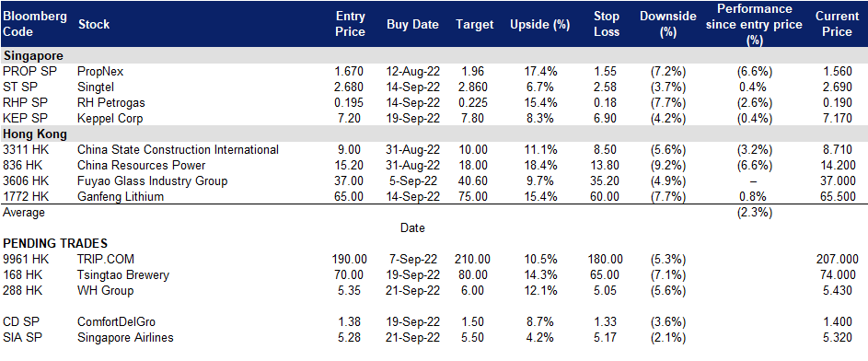Select RH Petrogas target 0.225 cell

pos(475,103)
